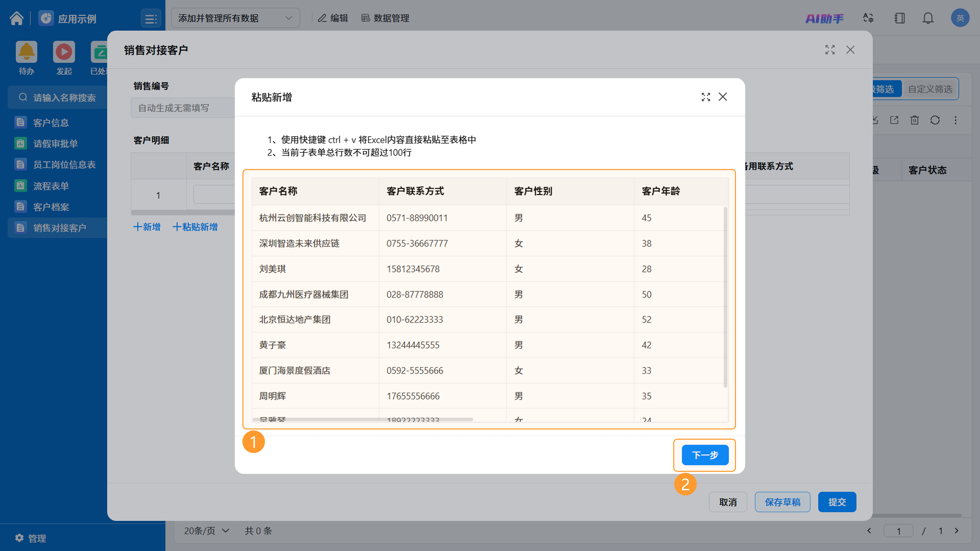
Task: Click phone cell 0592-5555666
Action: tap(443, 370)
